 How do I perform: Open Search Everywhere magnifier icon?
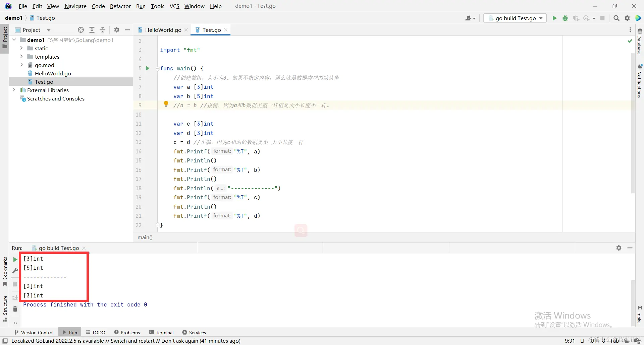pyautogui.click(x=616, y=18)
